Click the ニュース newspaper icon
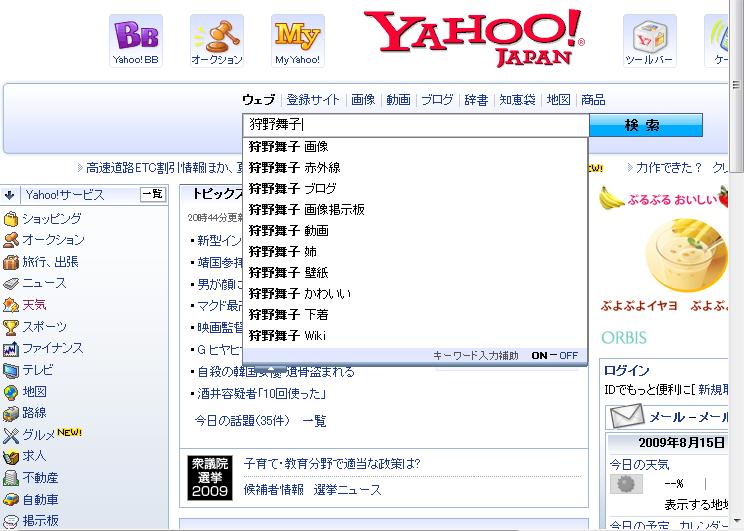The height and width of the screenshot is (531, 744). tap(10, 284)
